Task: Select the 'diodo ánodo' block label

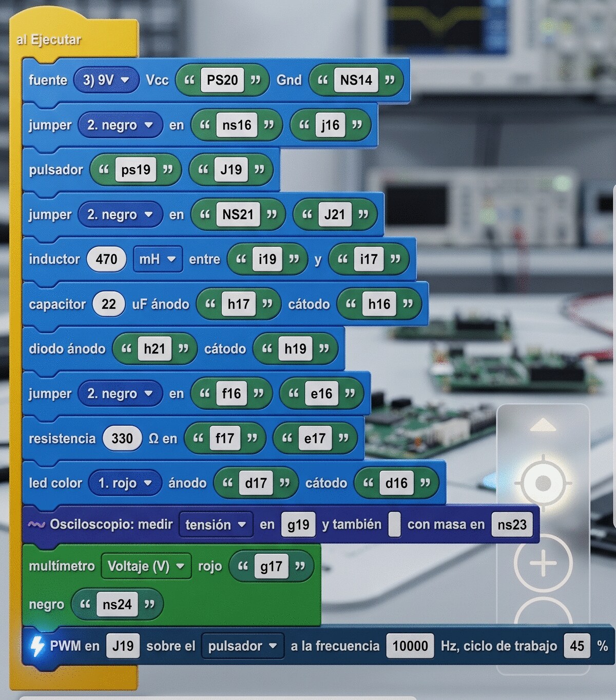Action: click(67, 349)
